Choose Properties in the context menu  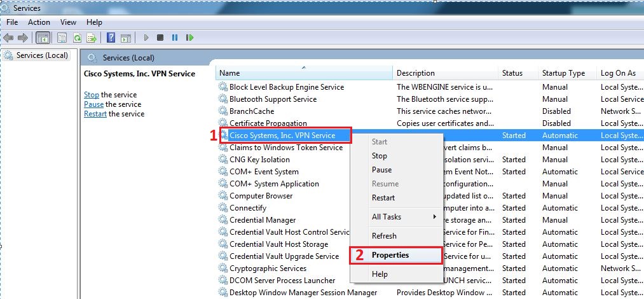[396, 255]
